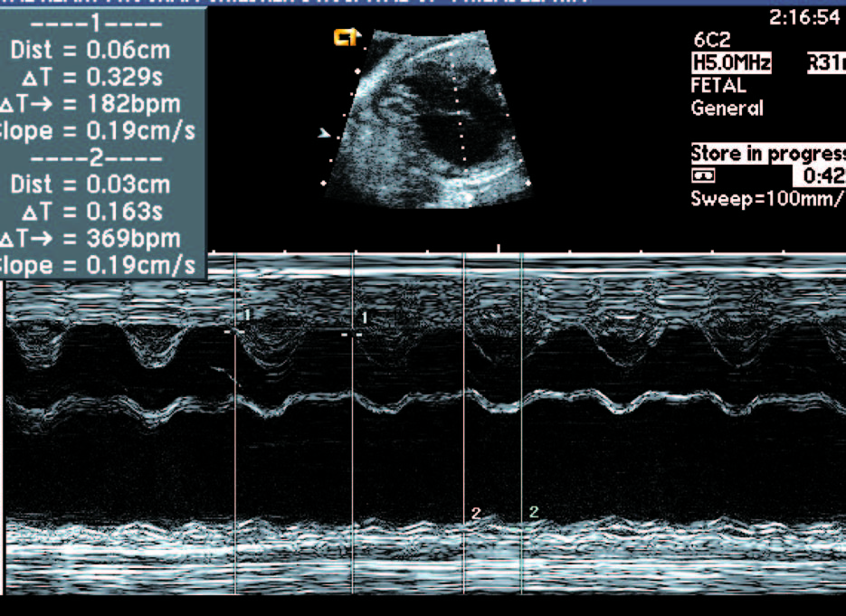The height and width of the screenshot is (616, 846).
Task: Click the 6C2 transducer label
Action: pos(712,40)
